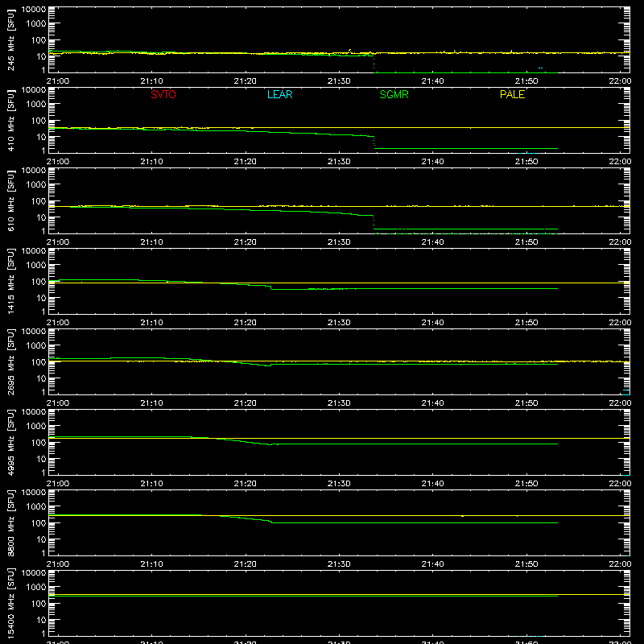Select the '410 MHz [SFU]' axis title
644x644 pixels.
point(11,120)
